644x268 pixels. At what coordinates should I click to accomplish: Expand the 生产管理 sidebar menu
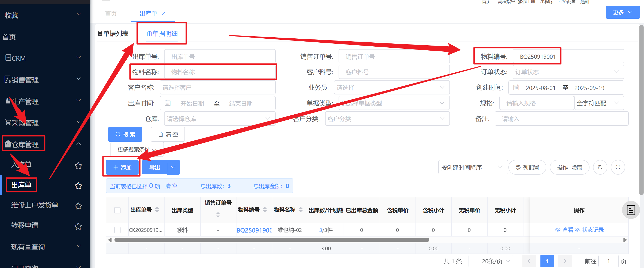(78, 100)
